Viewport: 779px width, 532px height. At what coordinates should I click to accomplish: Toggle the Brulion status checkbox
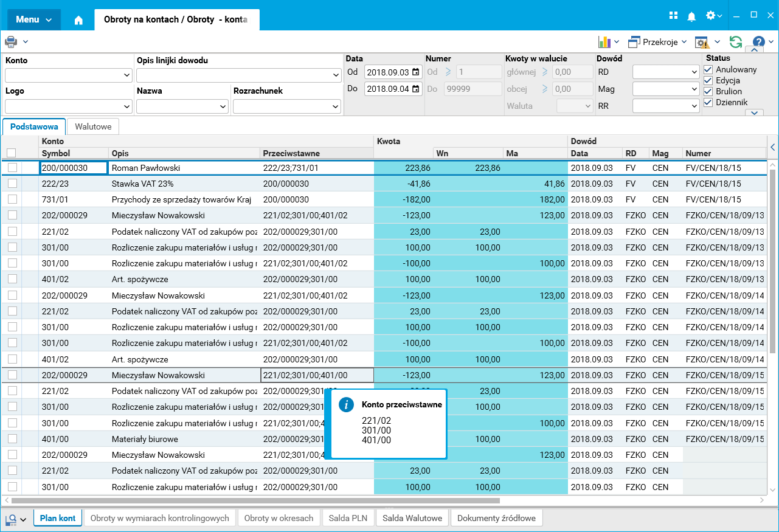[708, 91]
